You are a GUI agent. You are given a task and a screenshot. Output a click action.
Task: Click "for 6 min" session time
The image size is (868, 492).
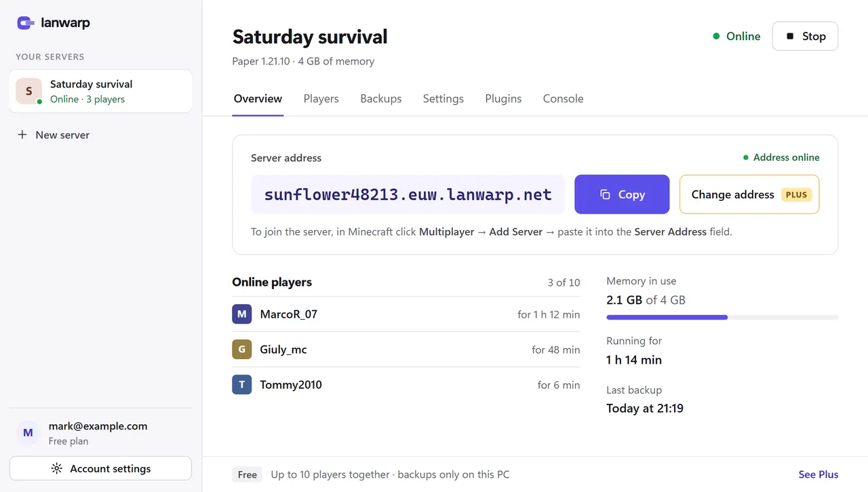pyautogui.click(x=559, y=385)
